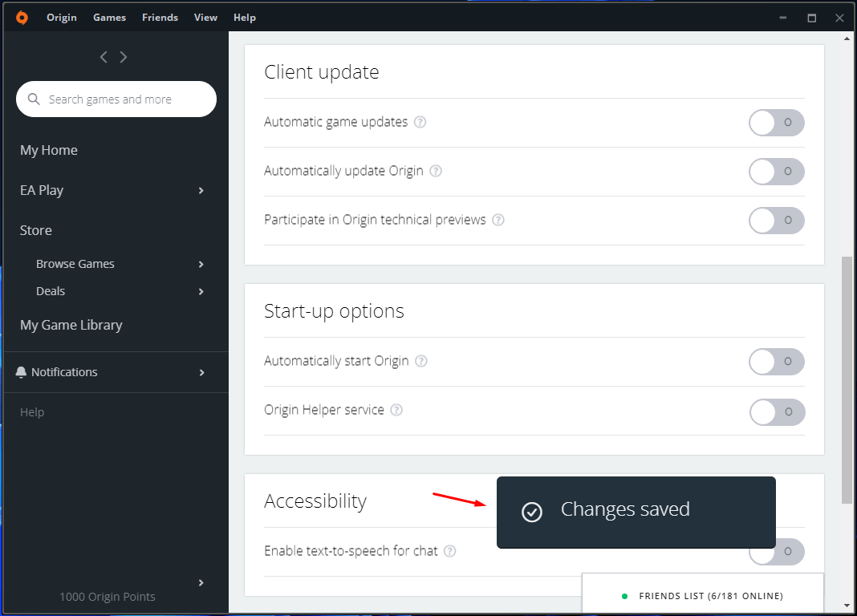Minimize the Origin window
Viewport: 857px width, 616px height.
tap(782, 18)
